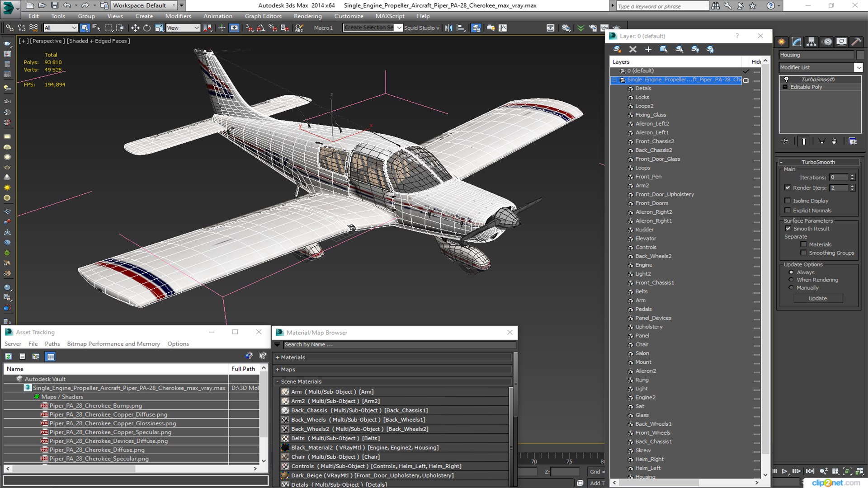Image resolution: width=868 pixels, height=488 pixels.
Task: Click the Search by Name field
Action: tap(399, 345)
